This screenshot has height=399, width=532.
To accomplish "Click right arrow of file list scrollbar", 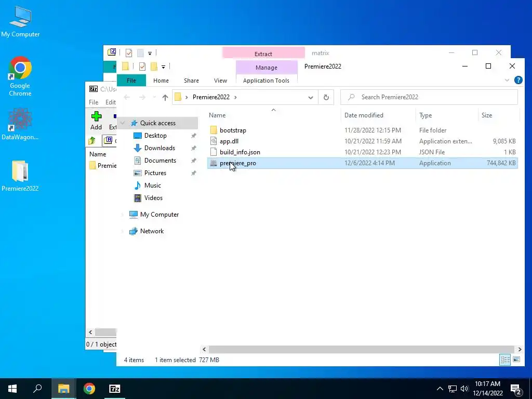I will click(520, 349).
